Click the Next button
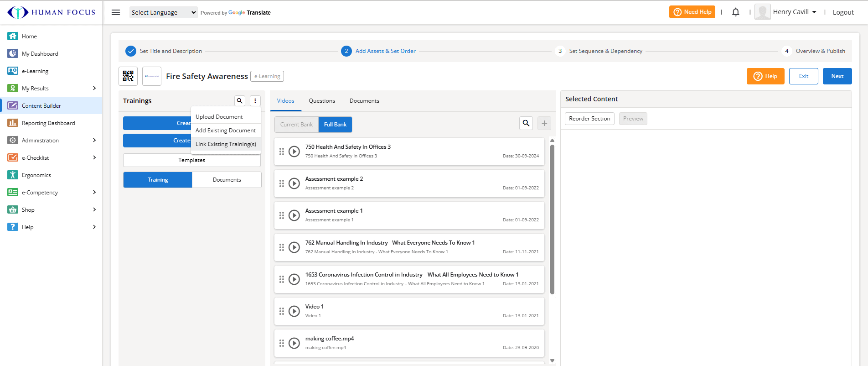Image resolution: width=868 pixels, height=366 pixels. coord(837,76)
